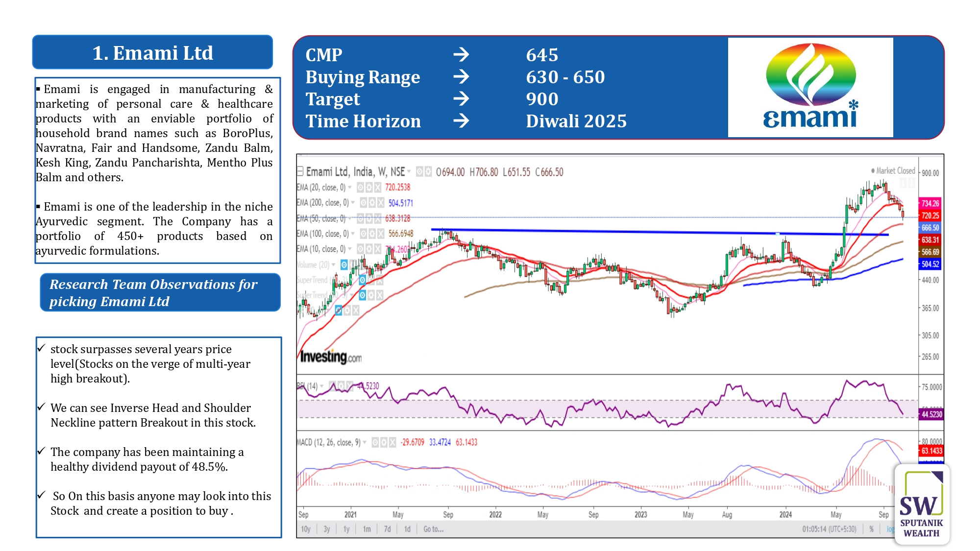Collapse the legend with the box left of Emami Ltd
This screenshot has width=980, height=551.
pyautogui.click(x=300, y=171)
